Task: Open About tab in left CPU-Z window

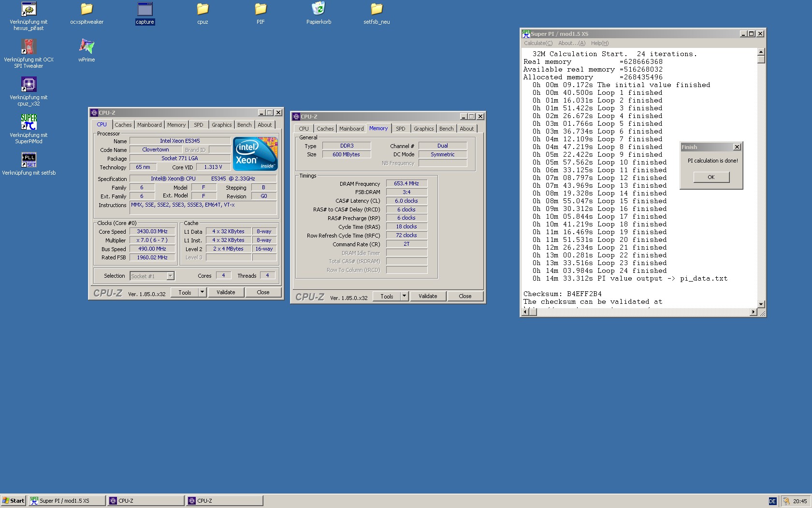Action: (265, 125)
